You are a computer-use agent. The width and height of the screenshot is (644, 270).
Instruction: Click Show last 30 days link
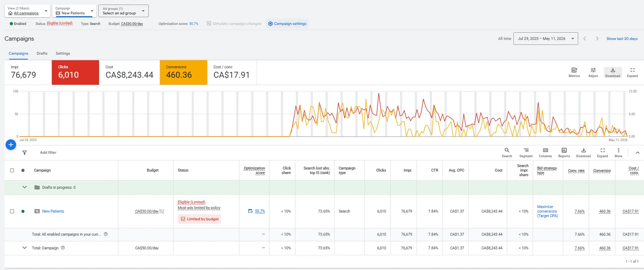(x=622, y=39)
